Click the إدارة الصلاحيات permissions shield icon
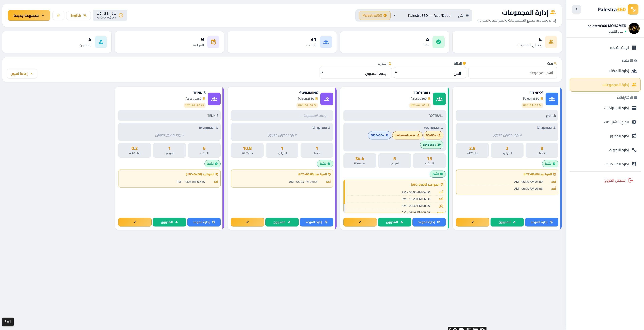 (x=634, y=164)
